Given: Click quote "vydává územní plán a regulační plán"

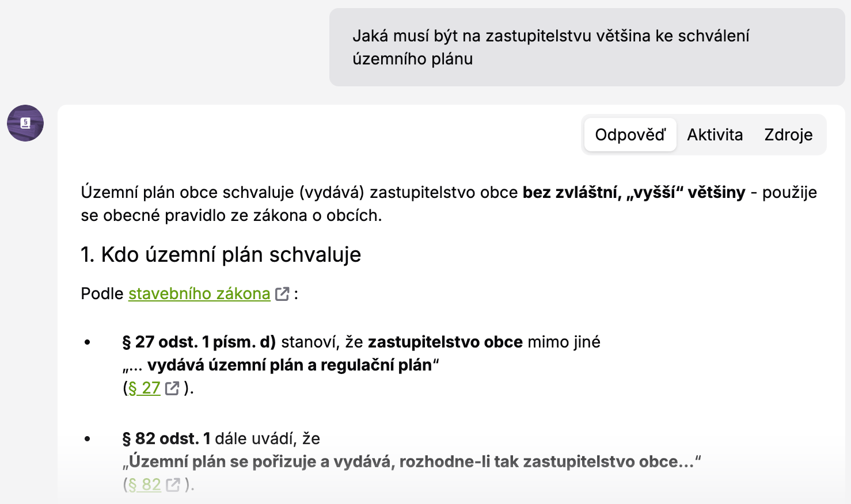Looking at the screenshot, I should point(290,365).
